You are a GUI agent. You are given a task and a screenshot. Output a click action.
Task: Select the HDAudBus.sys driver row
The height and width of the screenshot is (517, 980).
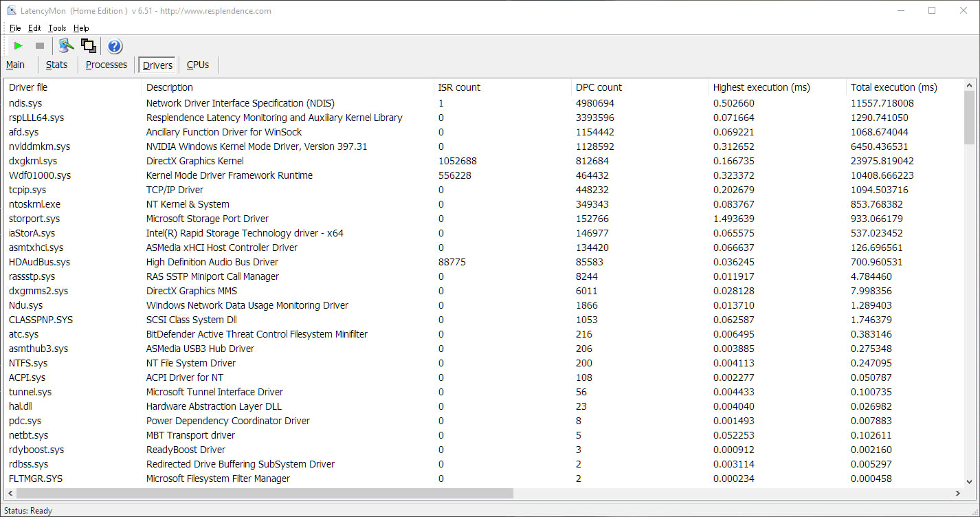[x=484, y=262]
